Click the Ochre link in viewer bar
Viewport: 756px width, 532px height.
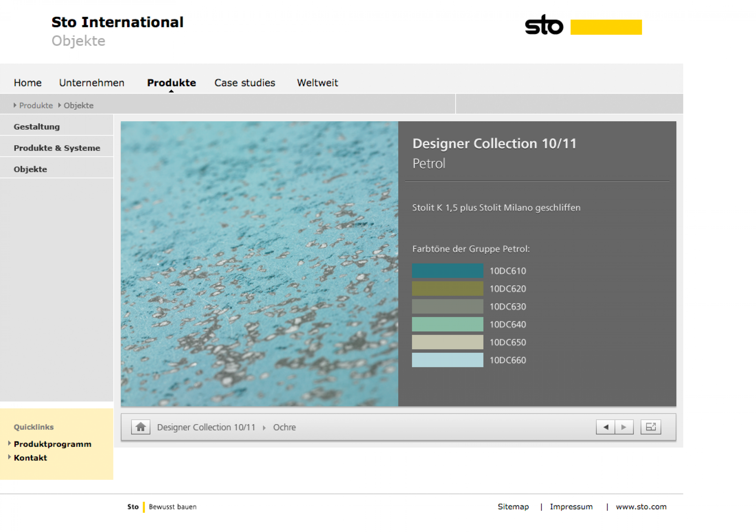point(284,427)
